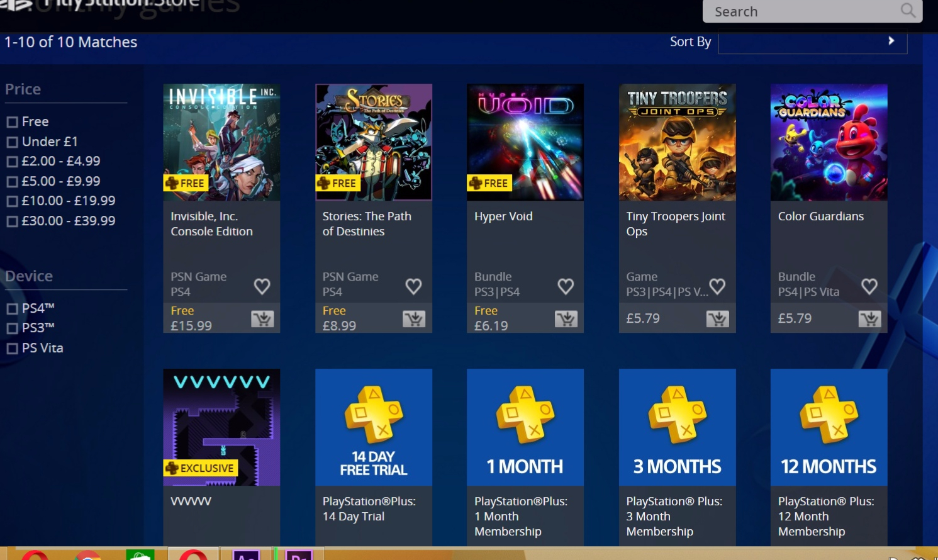Favorite Color Guardians with the heart icon
Image resolution: width=938 pixels, height=560 pixels.
(x=870, y=287)
